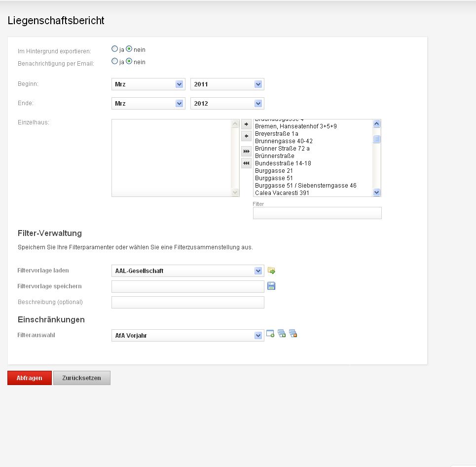Open the Filtervorlage laden dropdown
The width and height of the screenshot is (476, 467).
[188, 271]
